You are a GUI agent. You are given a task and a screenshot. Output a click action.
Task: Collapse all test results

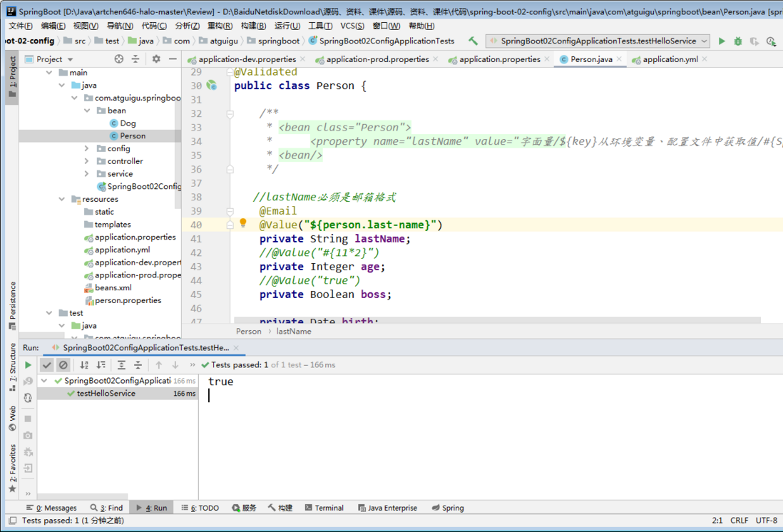(138, 365)
